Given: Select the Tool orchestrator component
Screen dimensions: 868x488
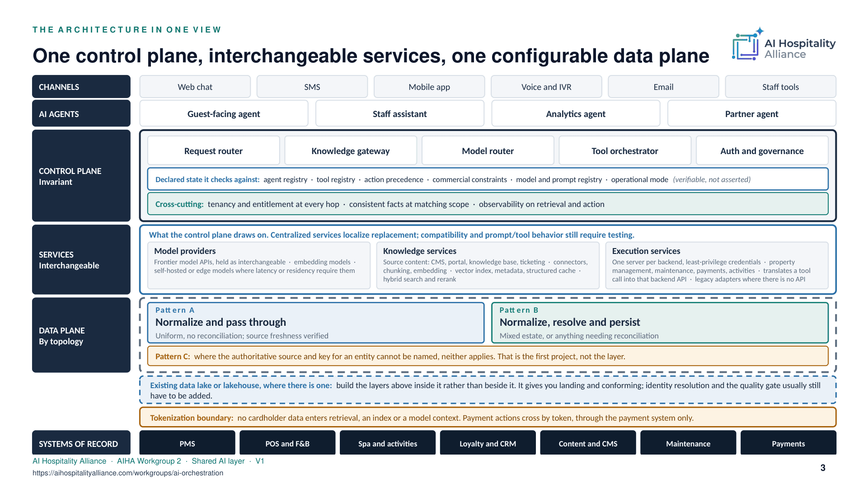Looking at the screenshot, I should [x=625, y=150].
